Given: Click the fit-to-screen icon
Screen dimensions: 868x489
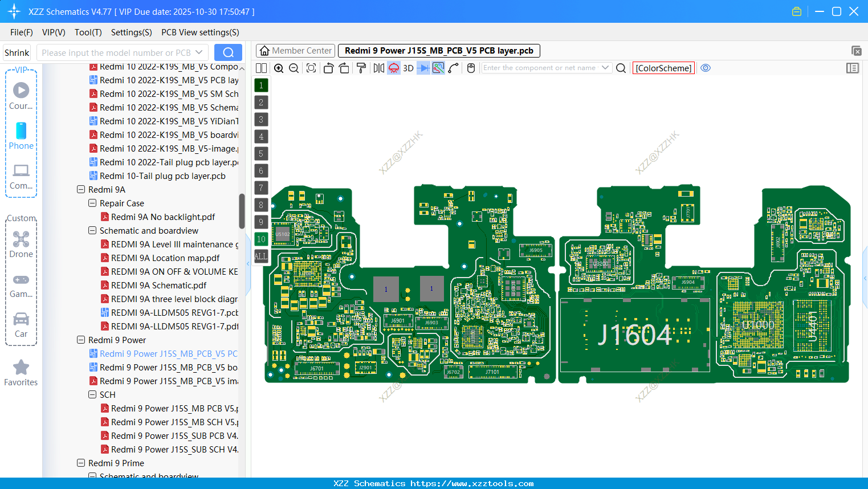Looking at the screenshot, I should tap(311, 68).
